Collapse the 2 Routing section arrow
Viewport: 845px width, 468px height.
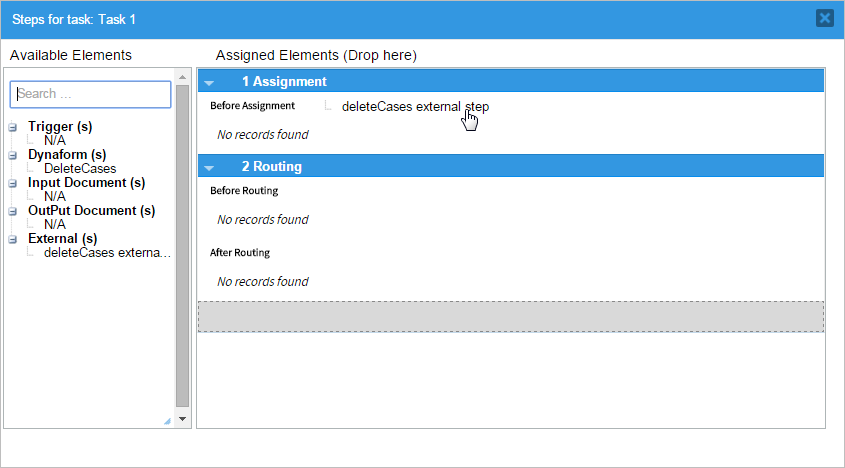[x=209, y=167]
